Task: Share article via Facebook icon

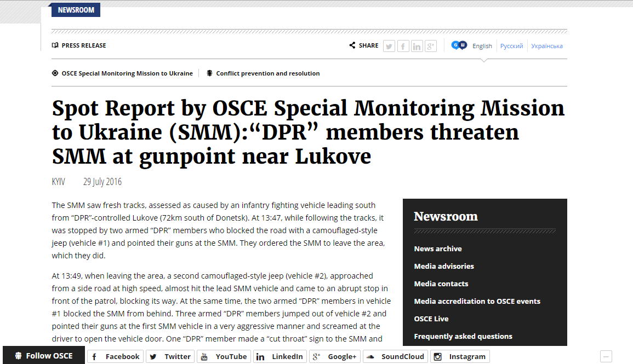Action: click(403, 47)
